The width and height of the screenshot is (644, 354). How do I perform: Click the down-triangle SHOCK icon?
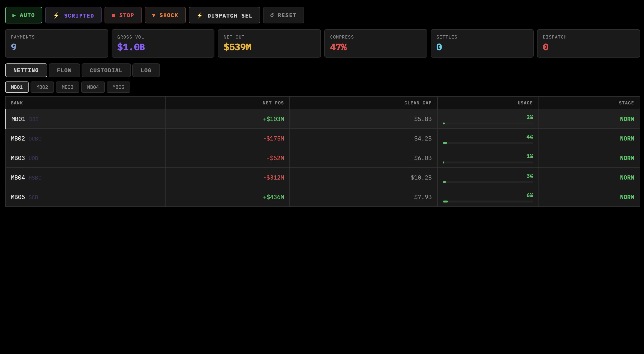coord(154,15)
